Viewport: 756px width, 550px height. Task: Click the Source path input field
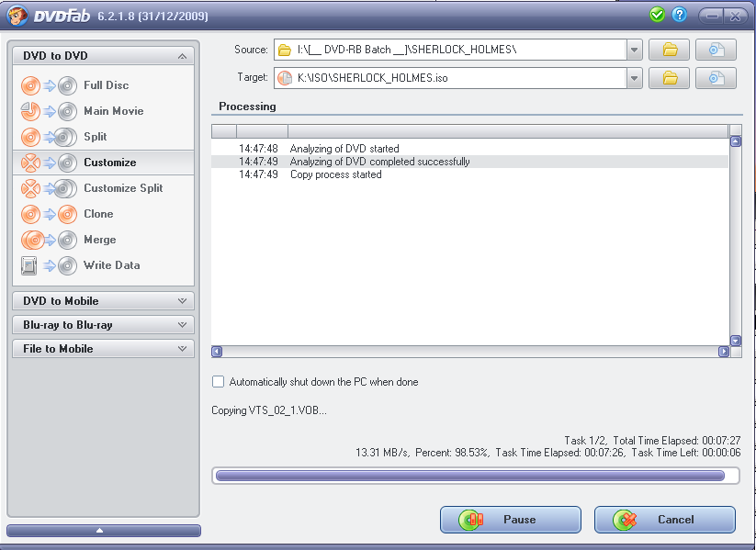[451, 50]
